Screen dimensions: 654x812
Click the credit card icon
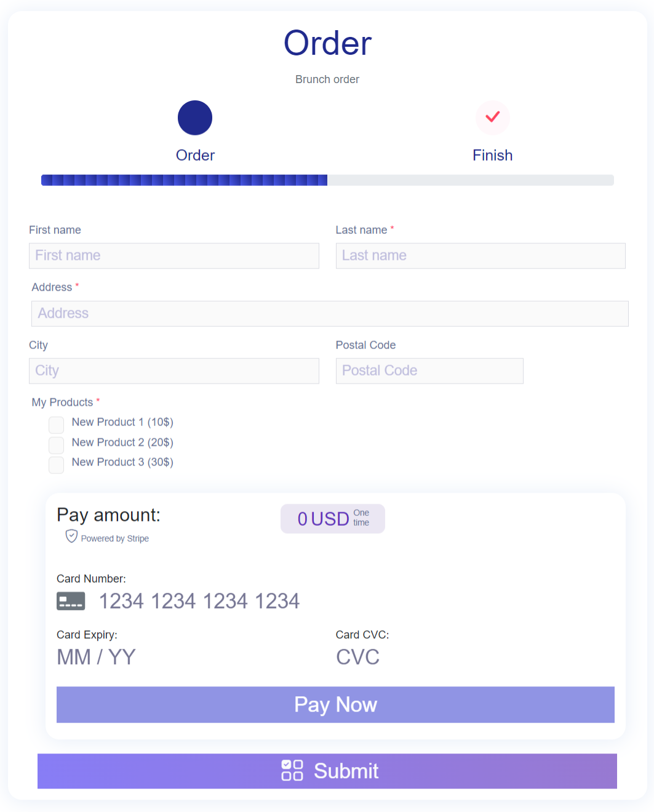click(71, 601)
